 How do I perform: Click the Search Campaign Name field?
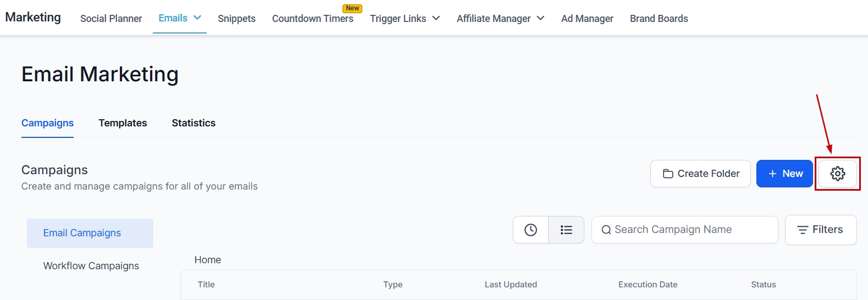click(x=684, y=230)
